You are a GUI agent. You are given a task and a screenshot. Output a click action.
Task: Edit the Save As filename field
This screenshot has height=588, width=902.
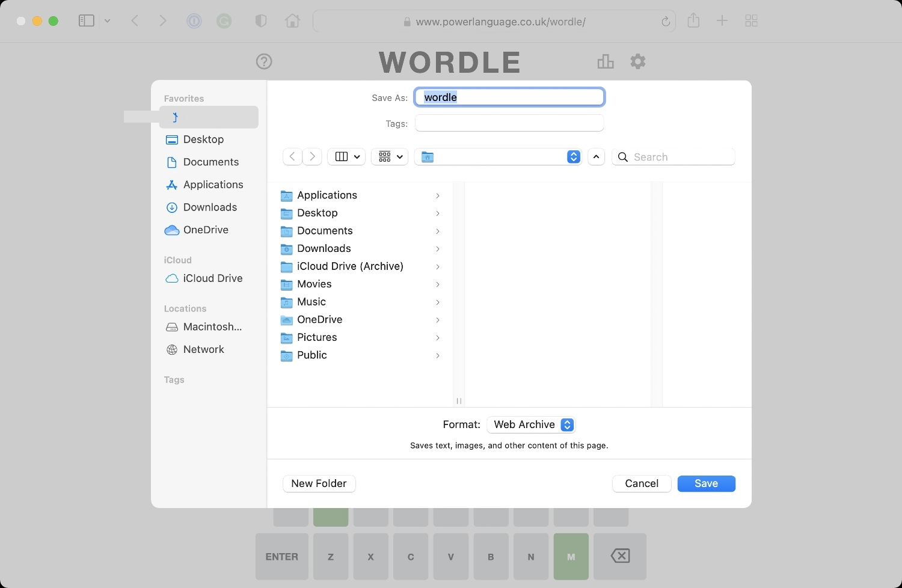click(x=509, y=97)
